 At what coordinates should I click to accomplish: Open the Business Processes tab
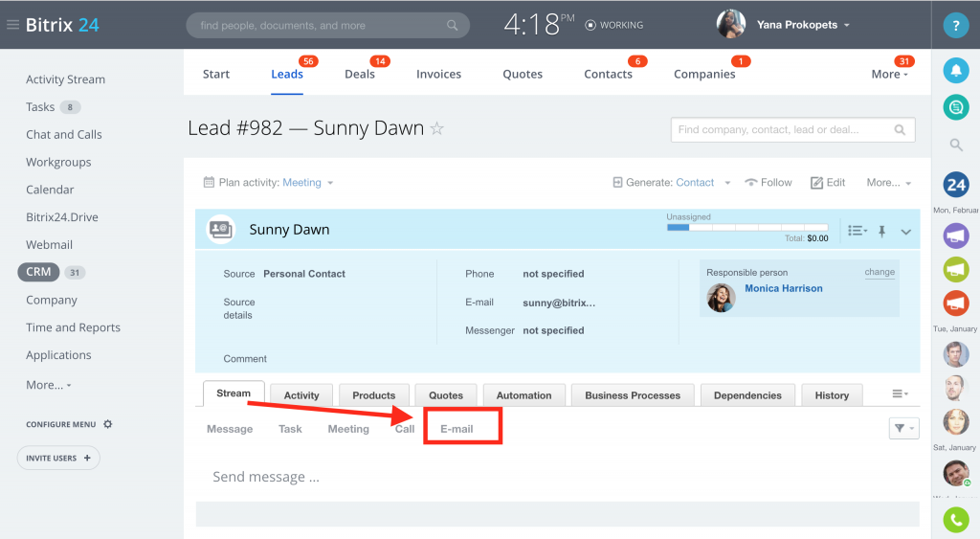pyautogui.click(x=633, y=395)
